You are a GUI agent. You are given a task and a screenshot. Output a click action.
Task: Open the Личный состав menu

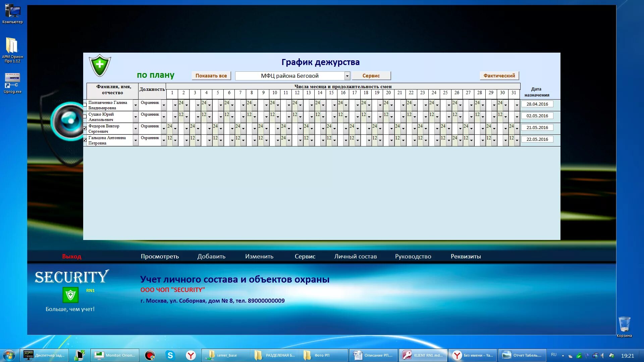[355, 256]
